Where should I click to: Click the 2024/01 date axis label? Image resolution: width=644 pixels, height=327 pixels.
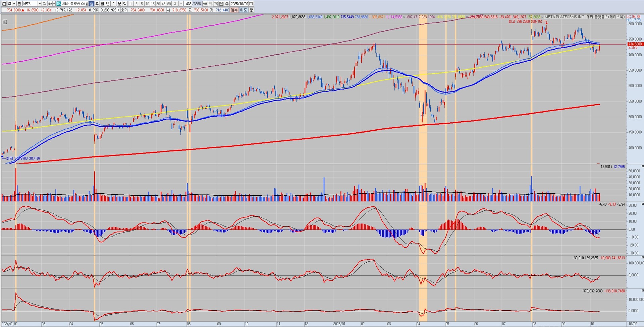(x=7, y=324)
